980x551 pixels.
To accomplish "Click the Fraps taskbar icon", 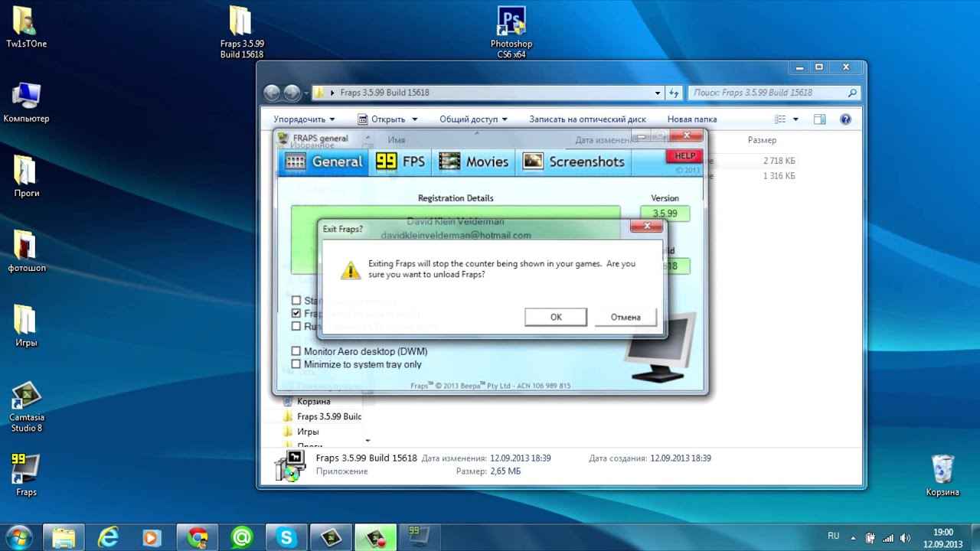I will click(420, 537).
